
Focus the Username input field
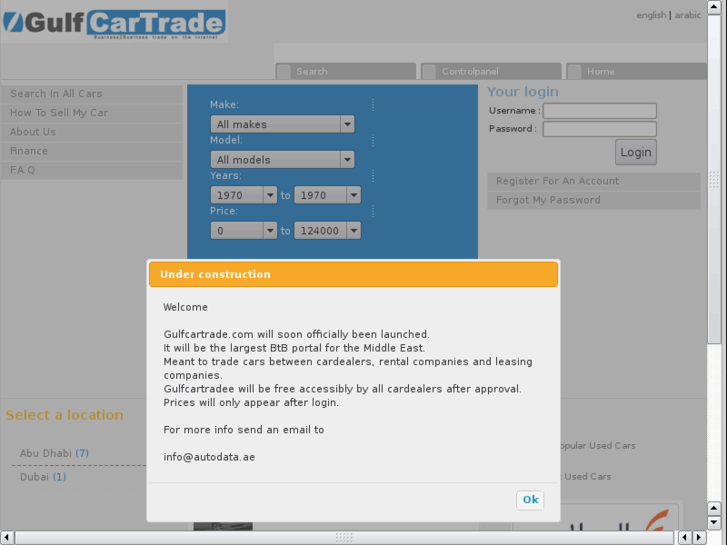coord(599,111)
